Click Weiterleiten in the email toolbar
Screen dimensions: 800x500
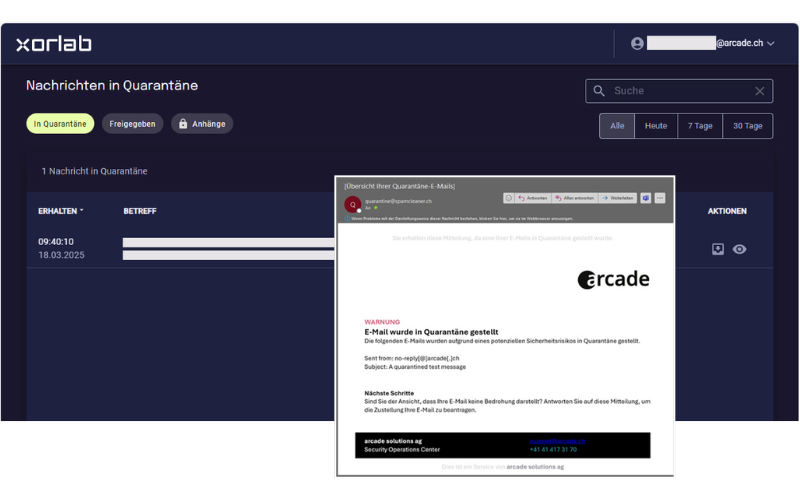pos(617,198)
